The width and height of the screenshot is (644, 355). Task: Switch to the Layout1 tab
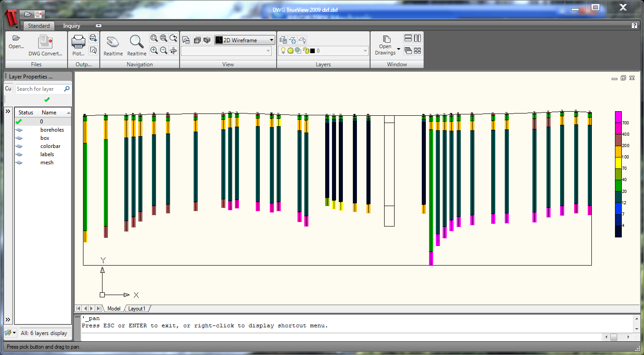(x=137, y=309)
